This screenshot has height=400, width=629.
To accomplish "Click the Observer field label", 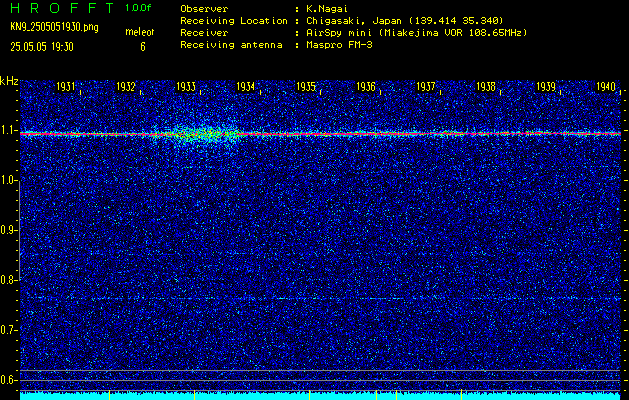I will point(204,9).
